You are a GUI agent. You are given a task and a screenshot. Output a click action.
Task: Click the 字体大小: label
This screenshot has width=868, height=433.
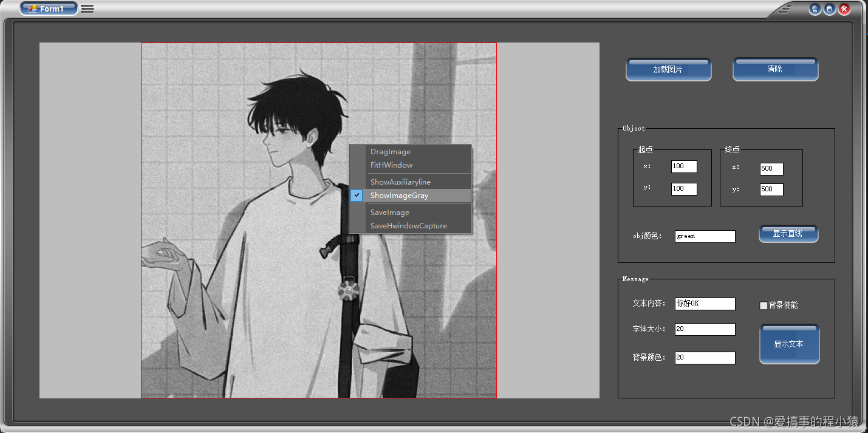pyautogui.click(x=649, y=329)
